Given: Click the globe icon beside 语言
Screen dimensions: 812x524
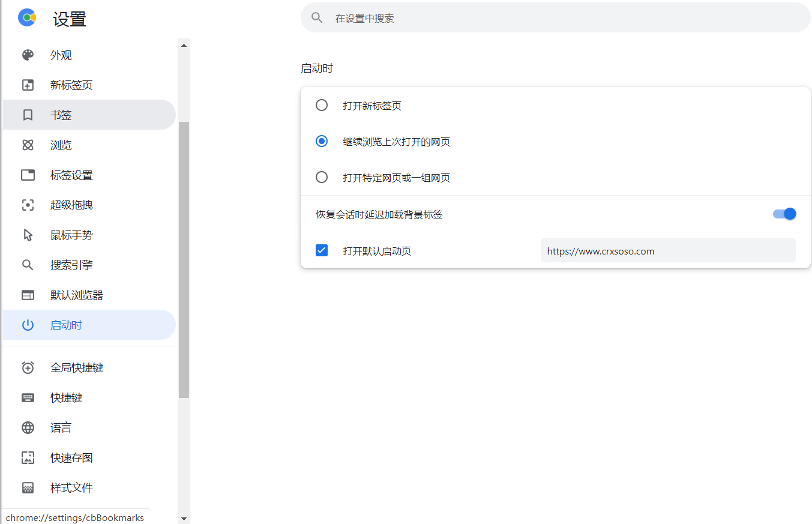Looking at the screenshot, I should click(x=28, y=427).
